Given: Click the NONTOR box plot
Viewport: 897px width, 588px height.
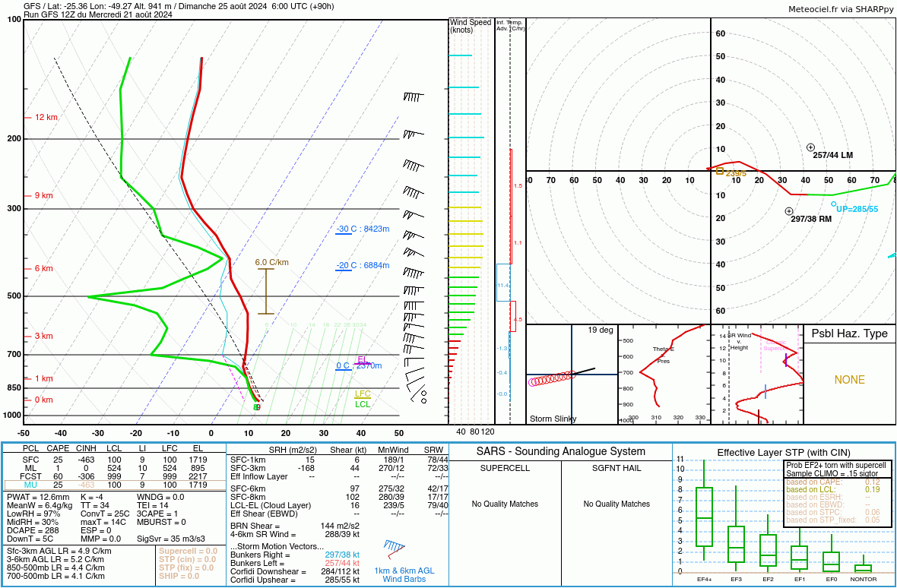Looking at the screenshot, I should coord(864,565).
